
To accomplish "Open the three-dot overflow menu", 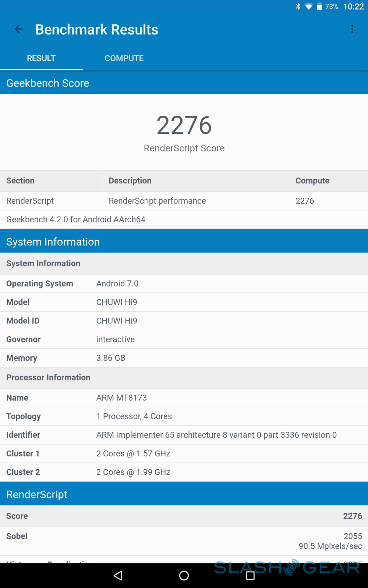I will click(x=352, y=29).
